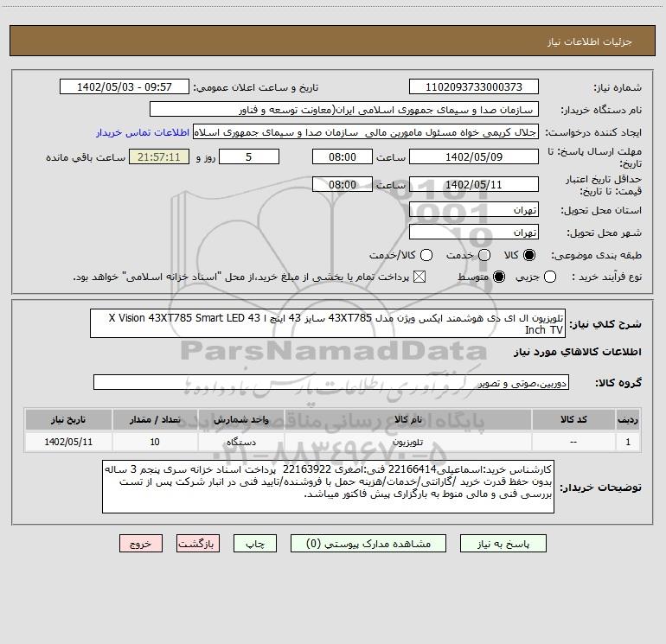Choose the جزیی purchase type radio
666x644 pixels.
tap(549, 277)
